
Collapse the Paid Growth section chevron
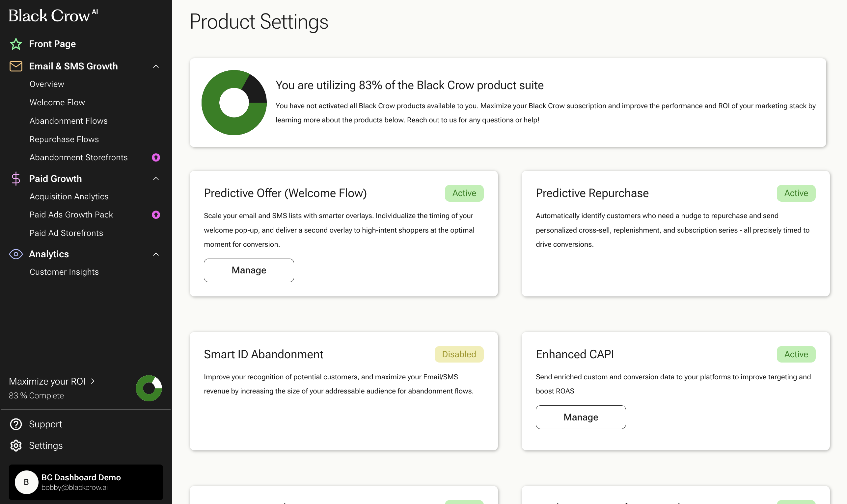156,179
